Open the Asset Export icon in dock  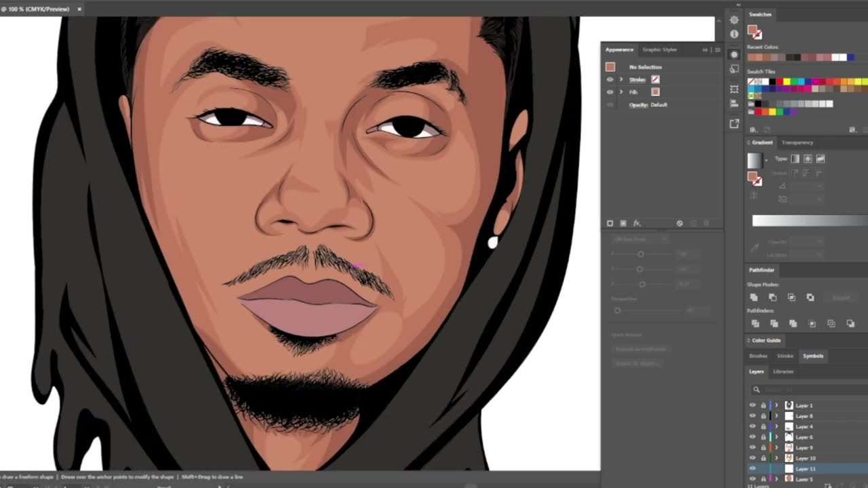point(734,123)
